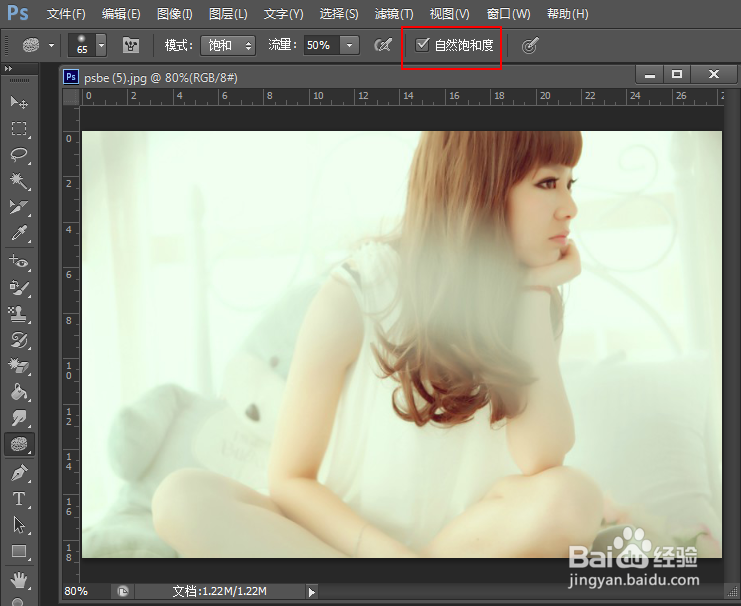Select the Paint Bucket tool
This screenshot has height=606, width=741.
pyautogui.click(x=19, y=391)
